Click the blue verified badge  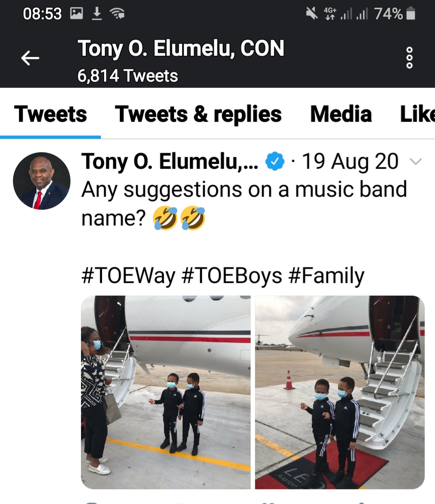click(x=275, y=162)
